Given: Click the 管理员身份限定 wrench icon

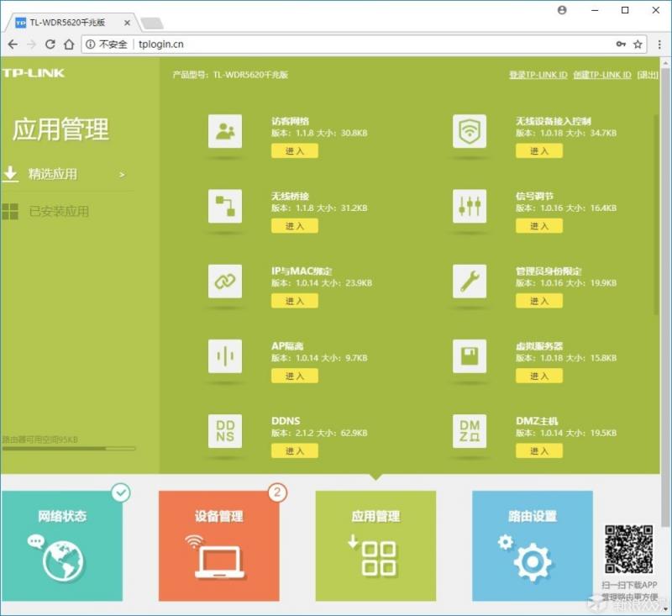Looking at the screenshot, I should [470, 282].
